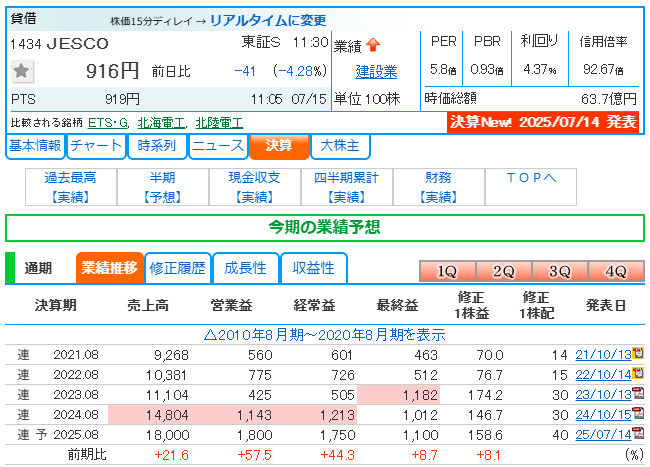Open the 収益性 sub-tab

point(314,268)
